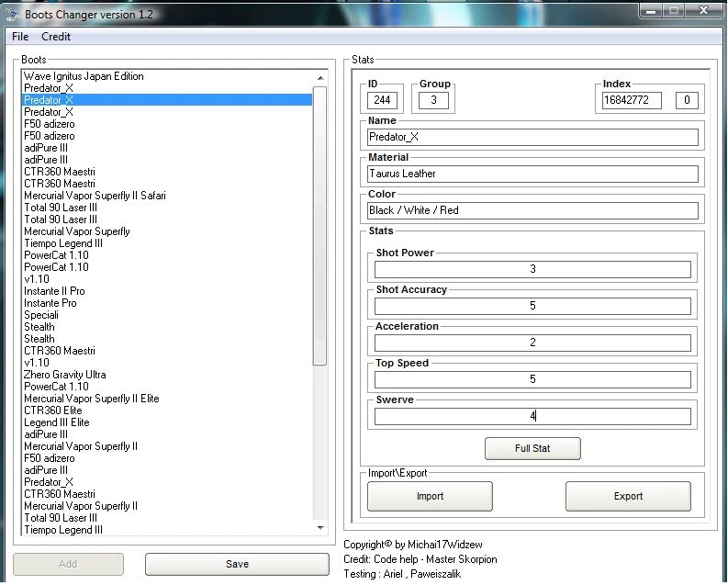Click the Material field Taurus Leather
The height and width of the screenshot is (585, 728).
pos(532,174)
